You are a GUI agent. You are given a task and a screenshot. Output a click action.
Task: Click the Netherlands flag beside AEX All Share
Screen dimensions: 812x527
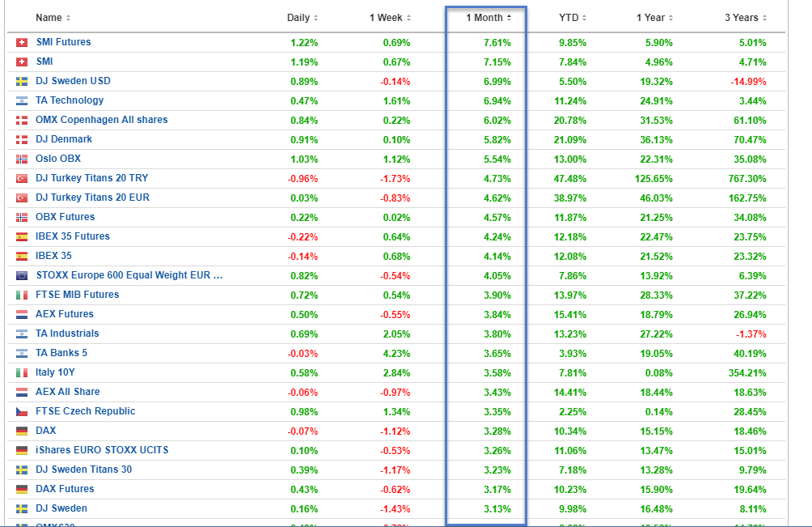pos(22,393)
